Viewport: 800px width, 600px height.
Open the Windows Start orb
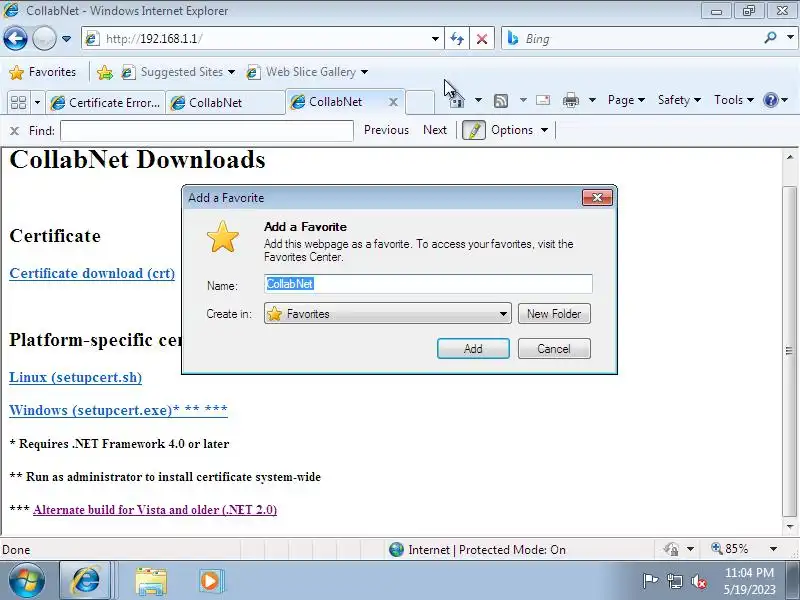26,581
